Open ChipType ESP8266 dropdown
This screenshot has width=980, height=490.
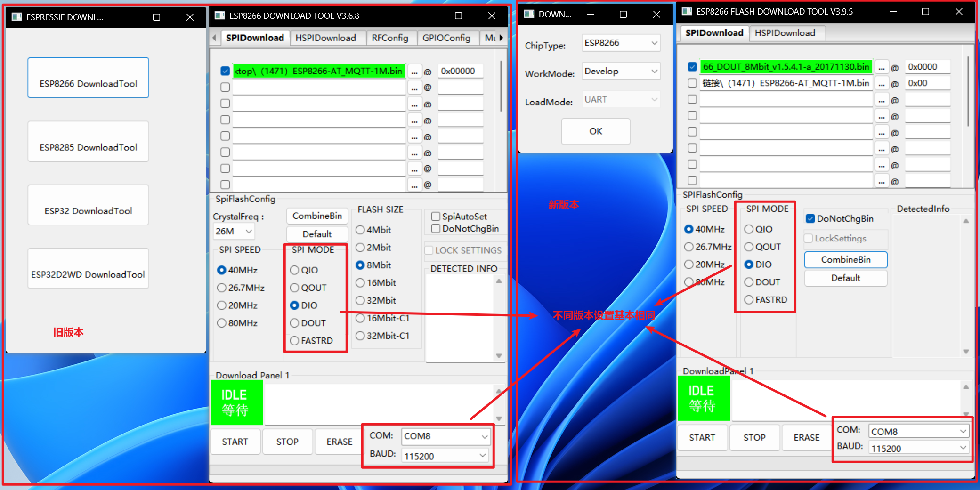tap(621, 43)
